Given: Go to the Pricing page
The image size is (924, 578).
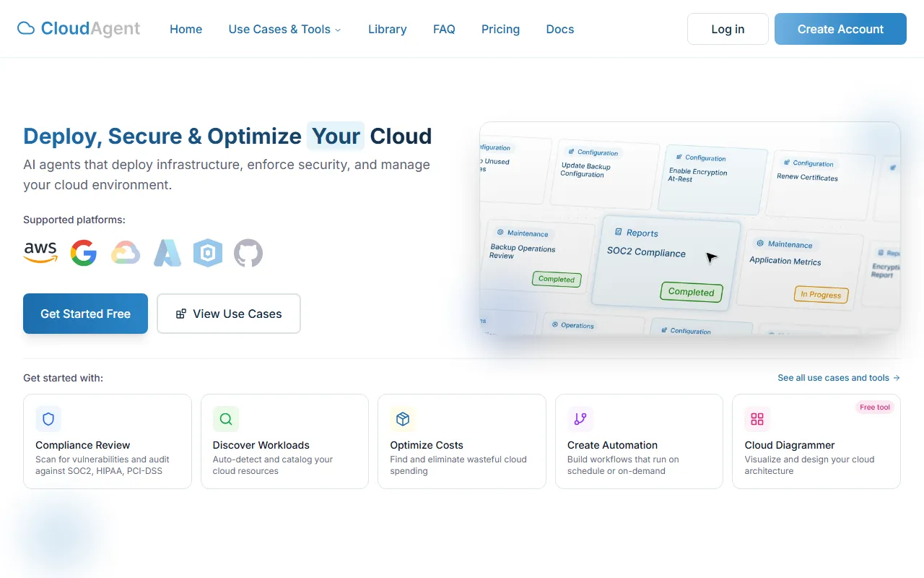Looking at the screenshot, I should coord(500,30).
